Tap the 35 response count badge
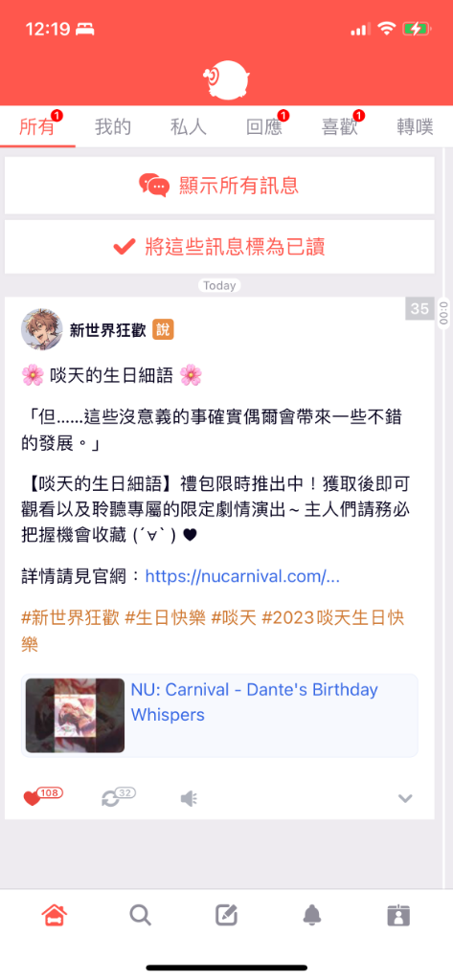The height and width of the screenshot is (980, 453). point(419,309)
